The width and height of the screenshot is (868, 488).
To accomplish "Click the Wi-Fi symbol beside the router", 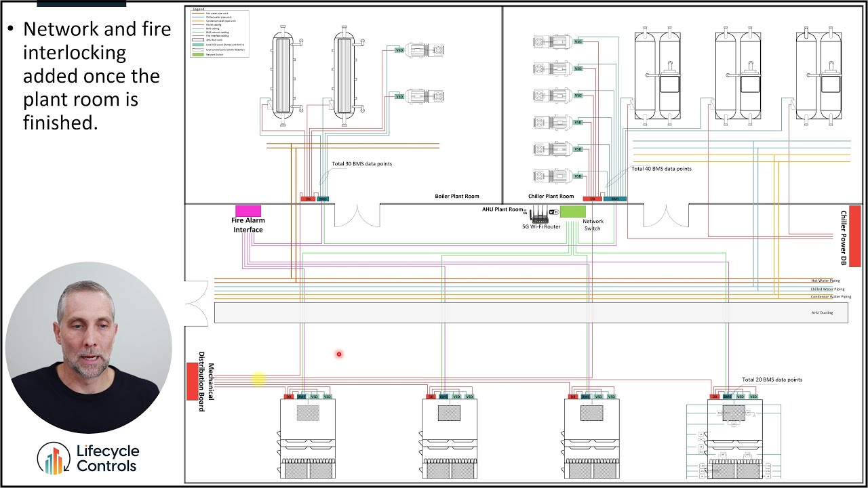I will 554,212.
